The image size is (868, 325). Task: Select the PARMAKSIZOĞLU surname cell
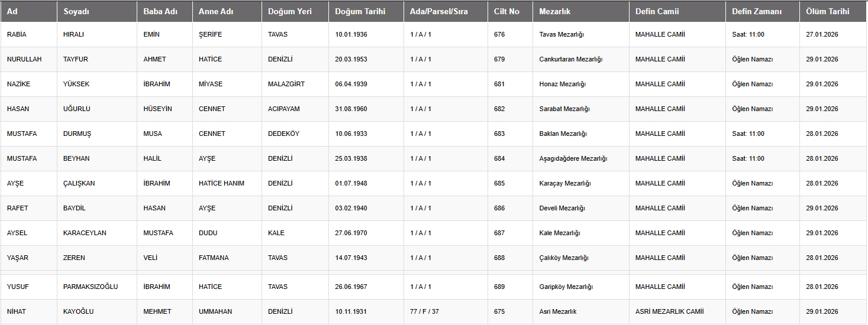pyautogui.click(x=91, y=287)
